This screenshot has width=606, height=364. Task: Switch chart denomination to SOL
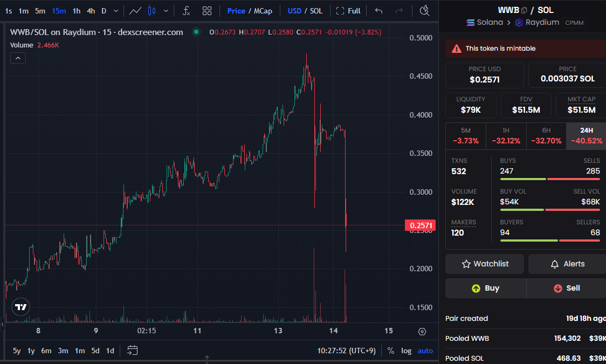pos(316,11)
